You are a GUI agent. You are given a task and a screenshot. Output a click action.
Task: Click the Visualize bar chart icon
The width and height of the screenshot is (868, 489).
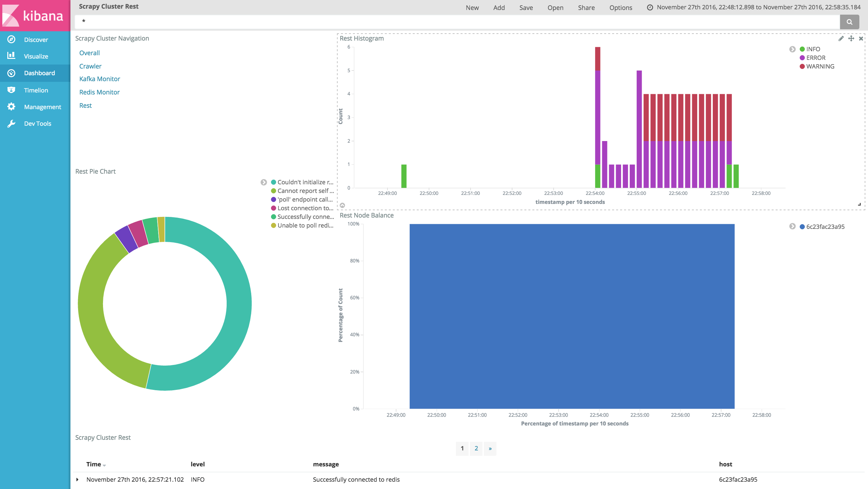point(11,56)
